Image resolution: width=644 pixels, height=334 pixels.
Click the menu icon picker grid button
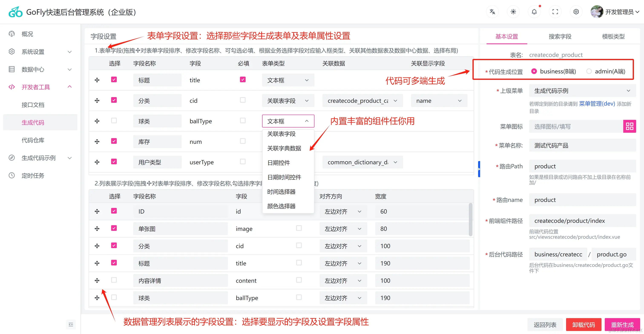click(629, 126)
